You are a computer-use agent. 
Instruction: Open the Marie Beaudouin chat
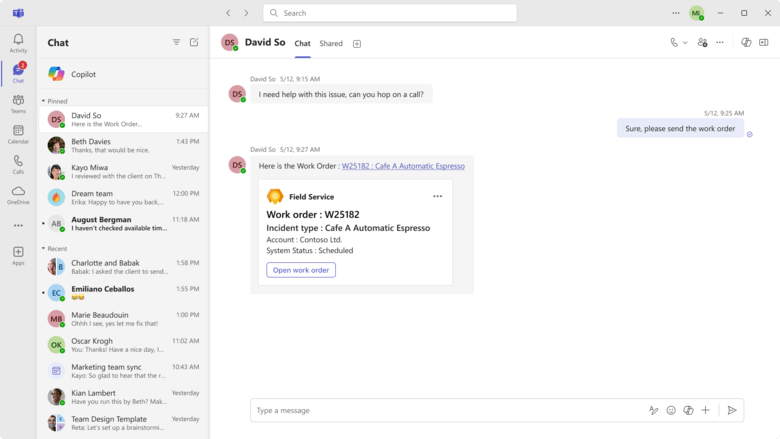tap(123, 319)
